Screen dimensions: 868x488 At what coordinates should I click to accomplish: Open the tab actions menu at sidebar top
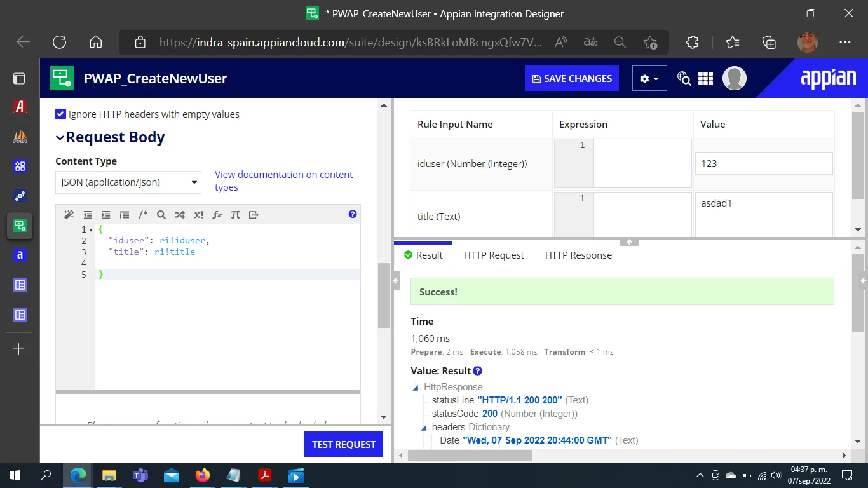[x=19, y=78]
